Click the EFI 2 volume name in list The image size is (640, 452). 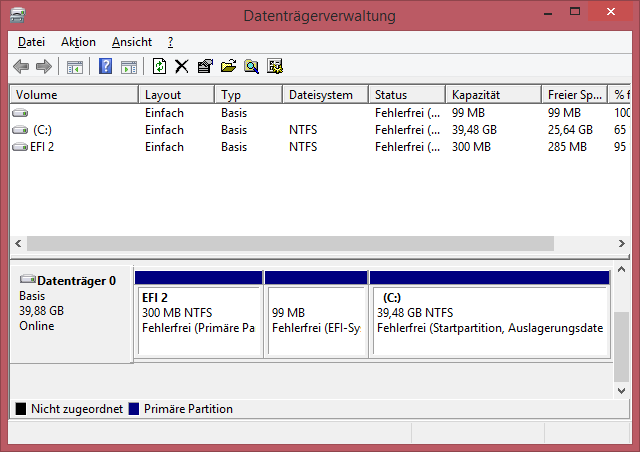(42, 147)
